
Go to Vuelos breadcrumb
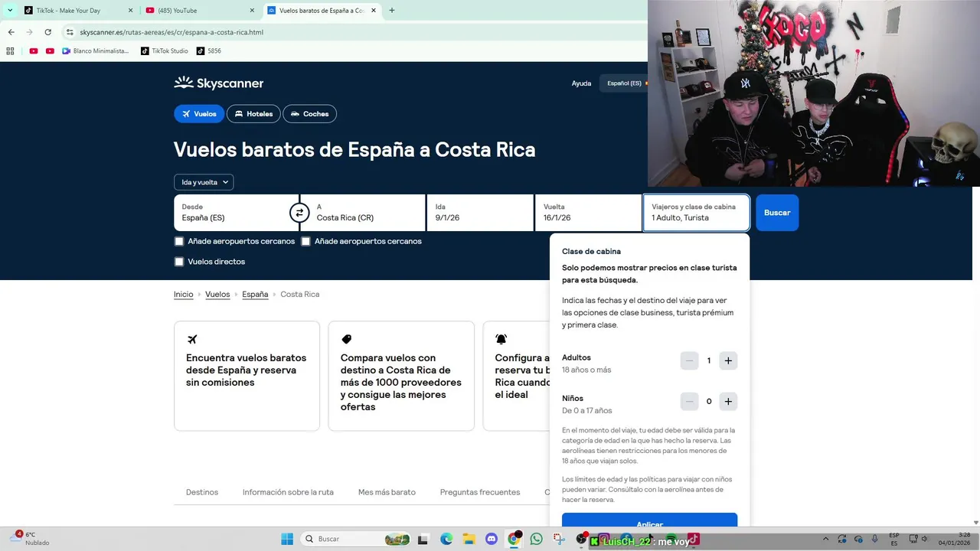[x=217, y=295]
